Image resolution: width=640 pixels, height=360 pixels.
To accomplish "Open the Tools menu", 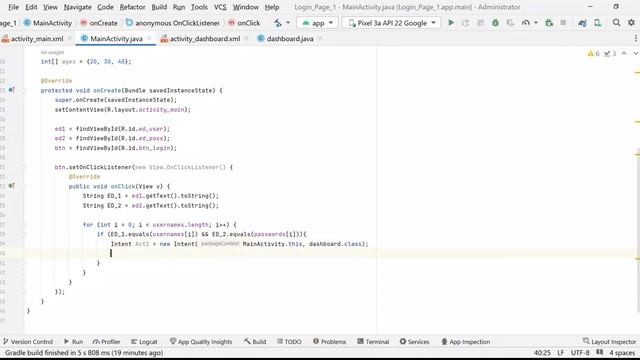I will (x=199, y=7).
